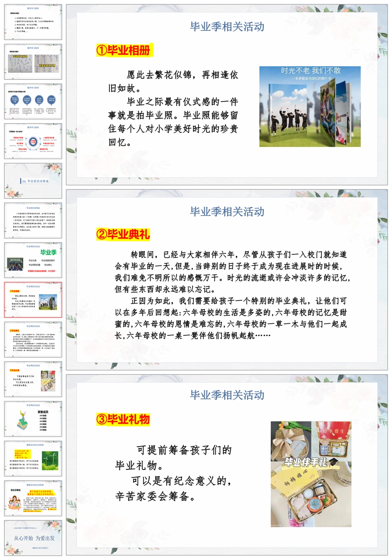Click the '②毕业典礼' highlighted heading
392x560 pixels.
[123, 235]
